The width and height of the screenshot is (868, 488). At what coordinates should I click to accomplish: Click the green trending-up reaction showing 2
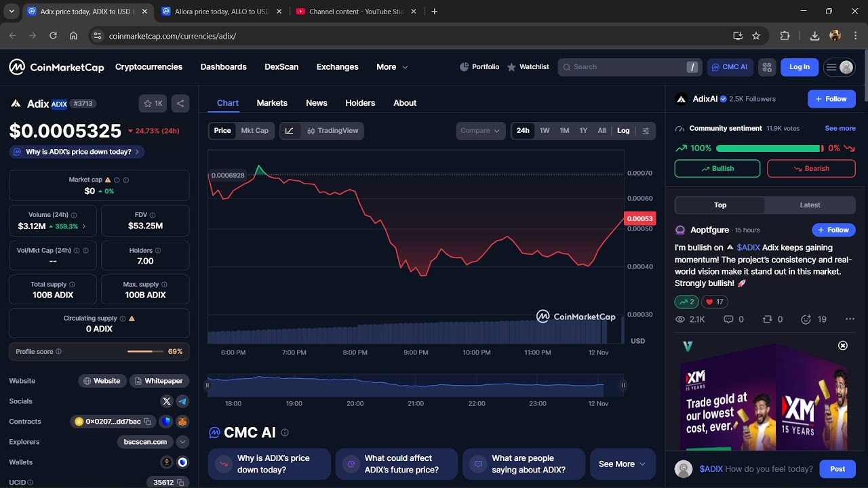(x=687, y=302)
